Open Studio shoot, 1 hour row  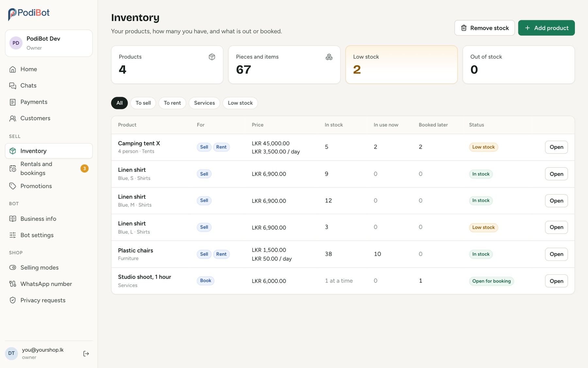[556, 281]
